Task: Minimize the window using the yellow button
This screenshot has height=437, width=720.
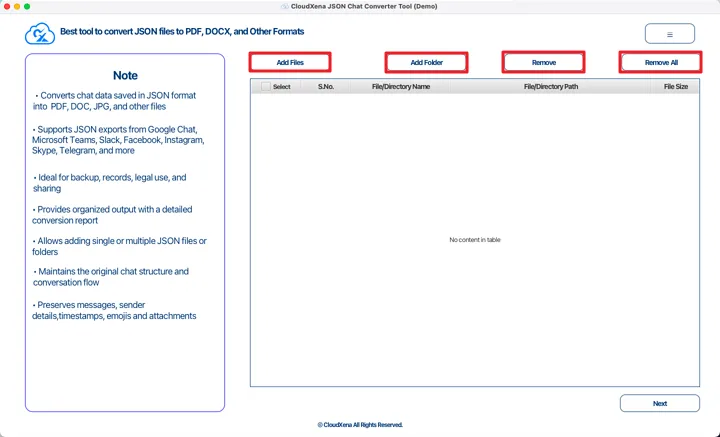Action: pos(17,6)
